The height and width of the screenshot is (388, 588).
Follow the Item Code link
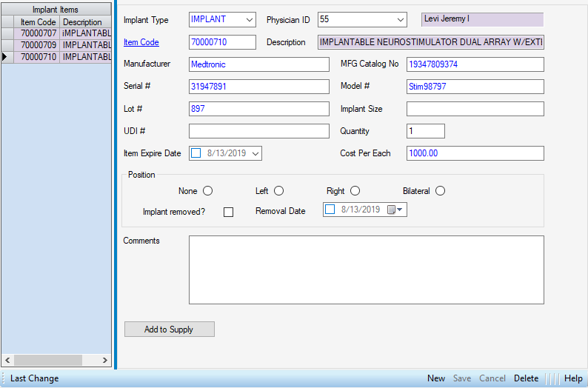141,42
